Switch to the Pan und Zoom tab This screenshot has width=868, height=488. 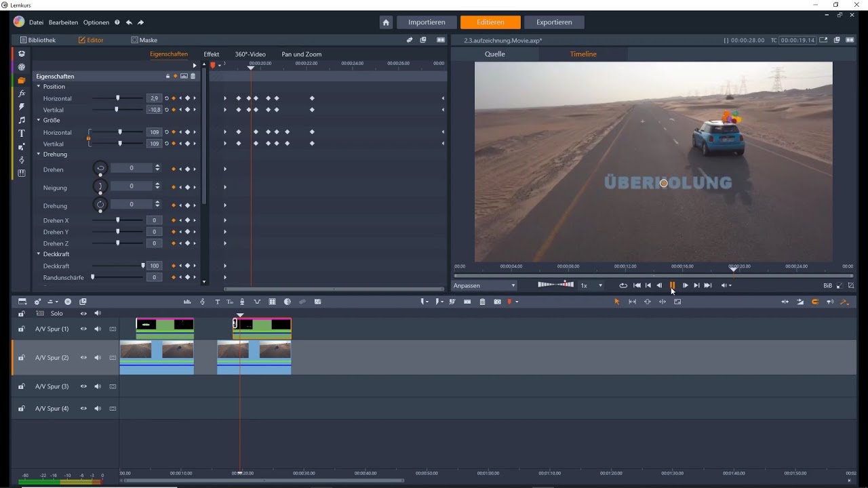click(x=302, y=54)
